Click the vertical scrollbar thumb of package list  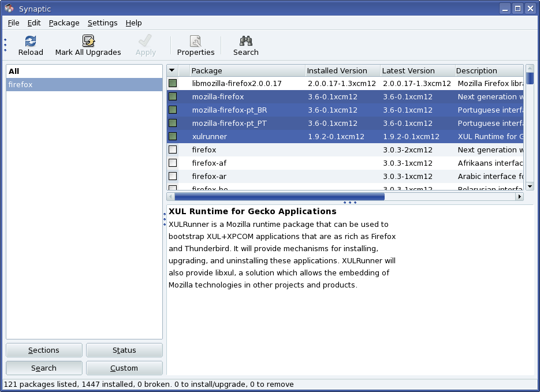(530, 79)
